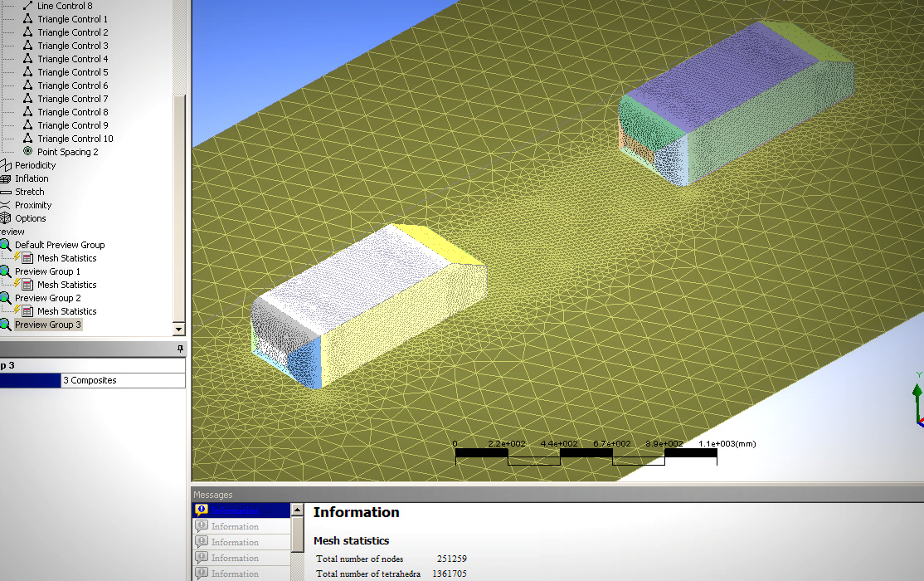Image resolution: width=924 pixels, height=581 pixels.
Task: Select Default Preview Group tree item
Action: coord(59,245)
